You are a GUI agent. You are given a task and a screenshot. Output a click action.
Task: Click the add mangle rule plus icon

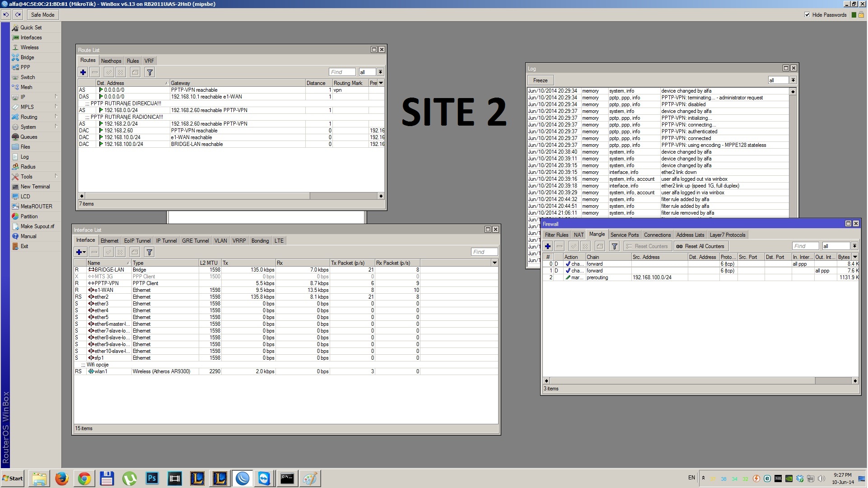point(548,246)
